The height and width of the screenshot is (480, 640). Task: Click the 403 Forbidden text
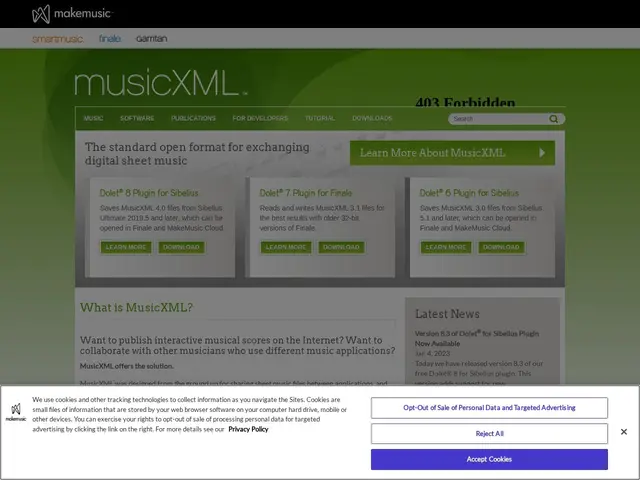coord(465,102)
